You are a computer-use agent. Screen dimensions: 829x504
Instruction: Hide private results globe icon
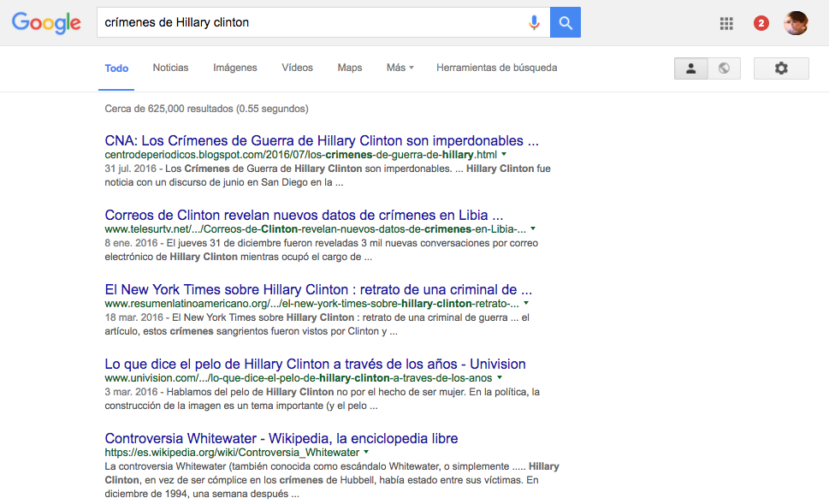point(725,68)
